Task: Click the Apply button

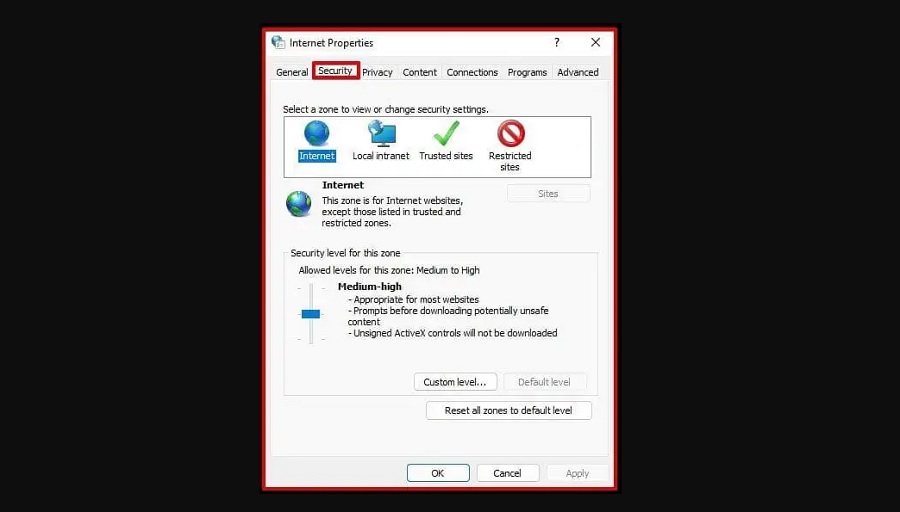Action: click(577, 473)
